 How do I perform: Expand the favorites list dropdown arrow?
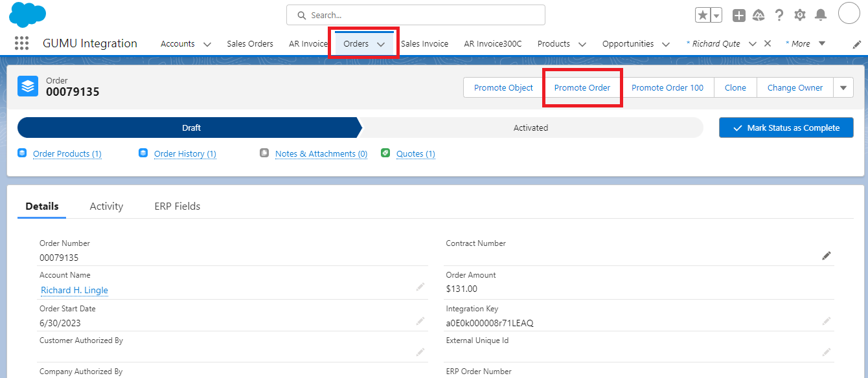pyautogui.click(x=716, y=15)
